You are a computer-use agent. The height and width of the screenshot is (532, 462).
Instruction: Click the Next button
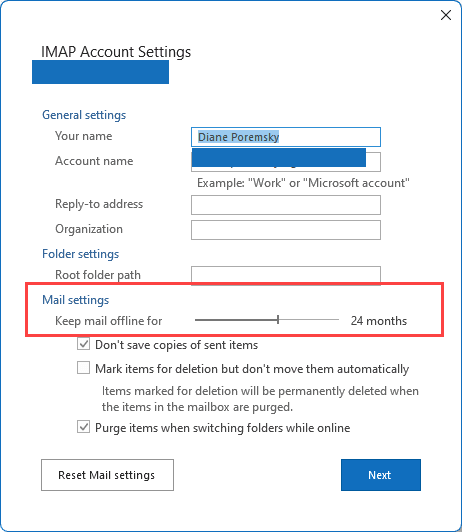click(x=381, y=475)
